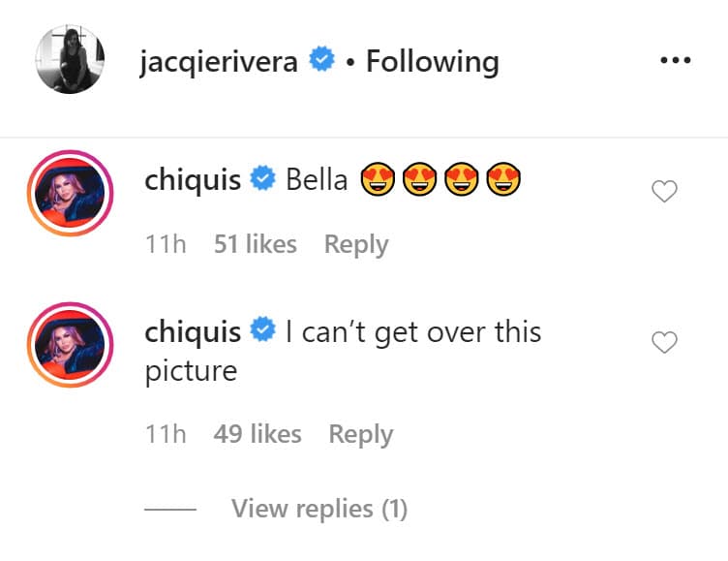This screenshot has width=728, height=561.
Task: Click chiquis username on the Bella comment
Action: (x=193, y=180)
